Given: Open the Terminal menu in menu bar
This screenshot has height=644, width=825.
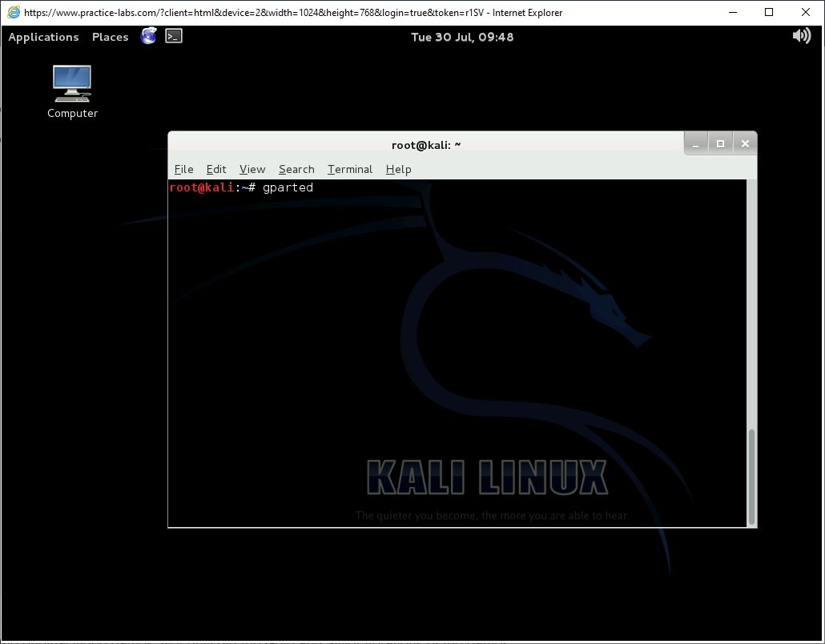Looking at the screenshot, I should tap(350, 169).
